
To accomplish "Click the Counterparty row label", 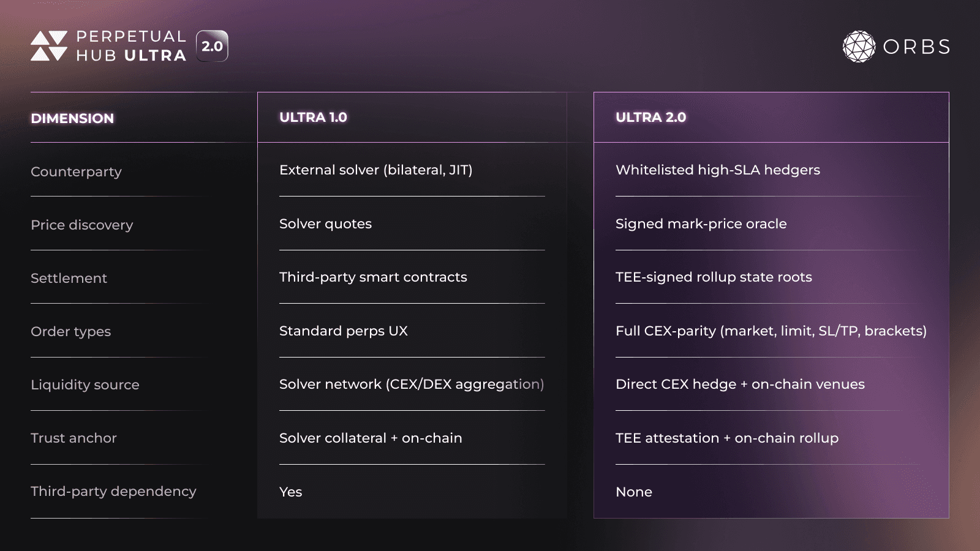I will (x=76, y=171).
